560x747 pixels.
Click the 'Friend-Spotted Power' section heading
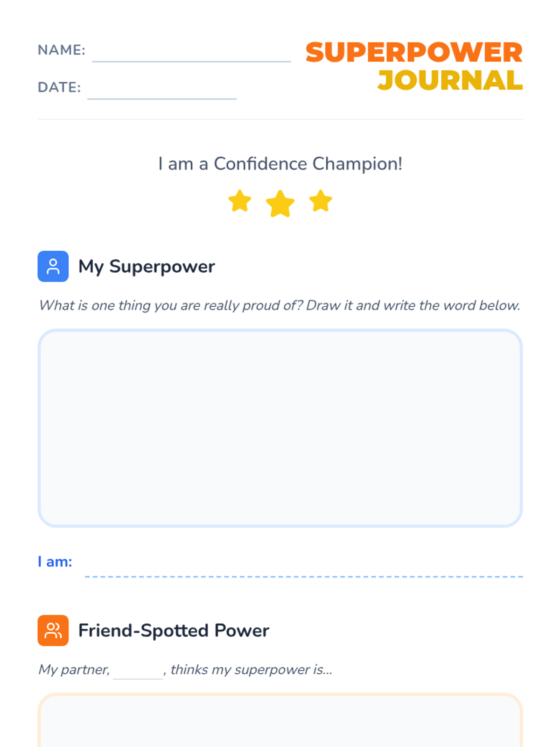click(174, 631)
